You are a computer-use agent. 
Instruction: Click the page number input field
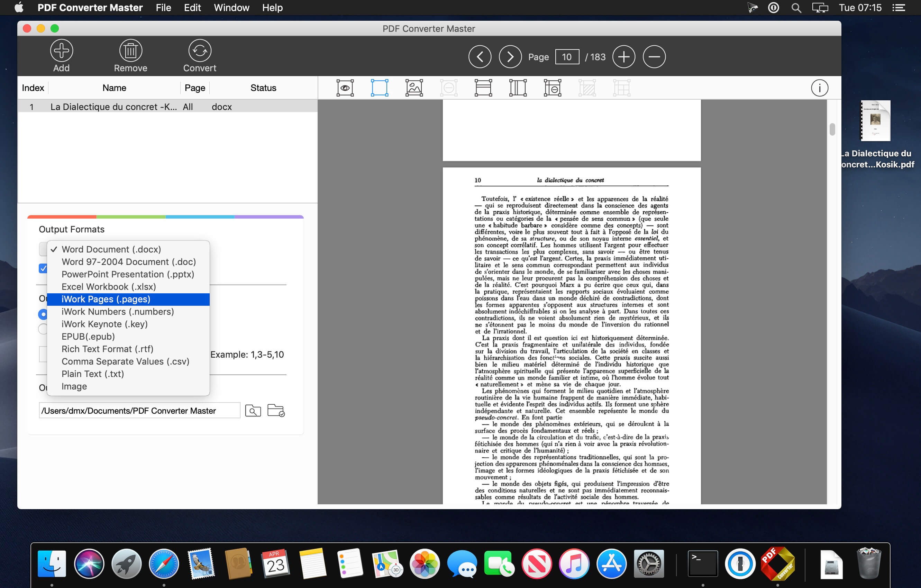pos(566,56)
